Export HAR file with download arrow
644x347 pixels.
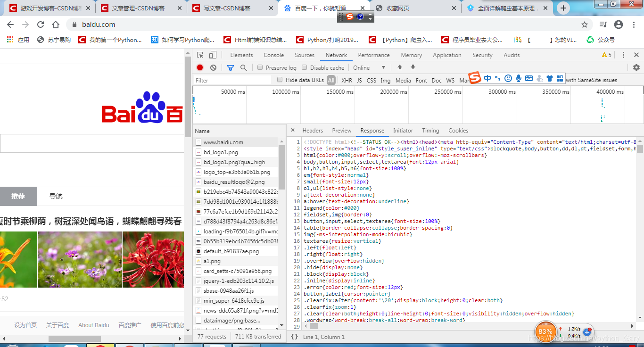tap(413, 67)
